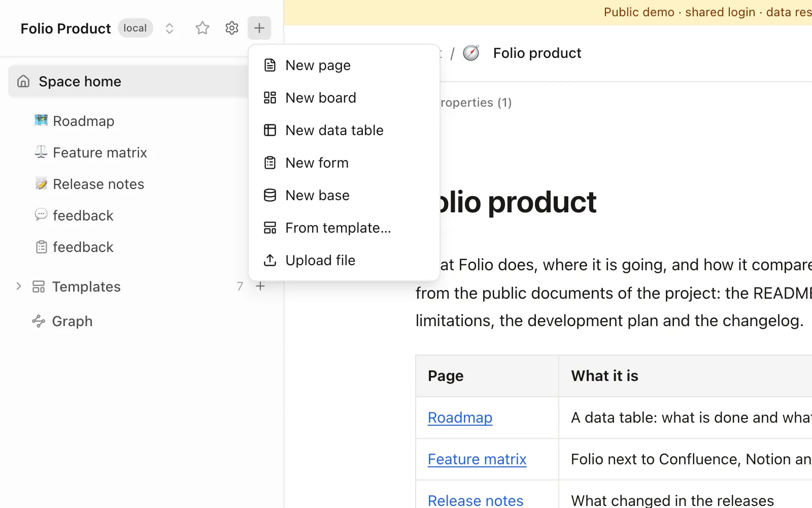Click the What it is column header

click(686, 376)
